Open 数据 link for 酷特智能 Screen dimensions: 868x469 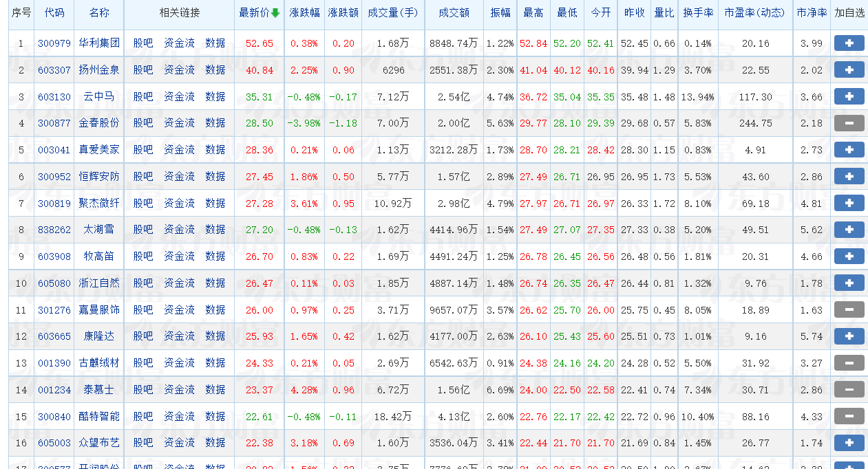coord(215,417)
